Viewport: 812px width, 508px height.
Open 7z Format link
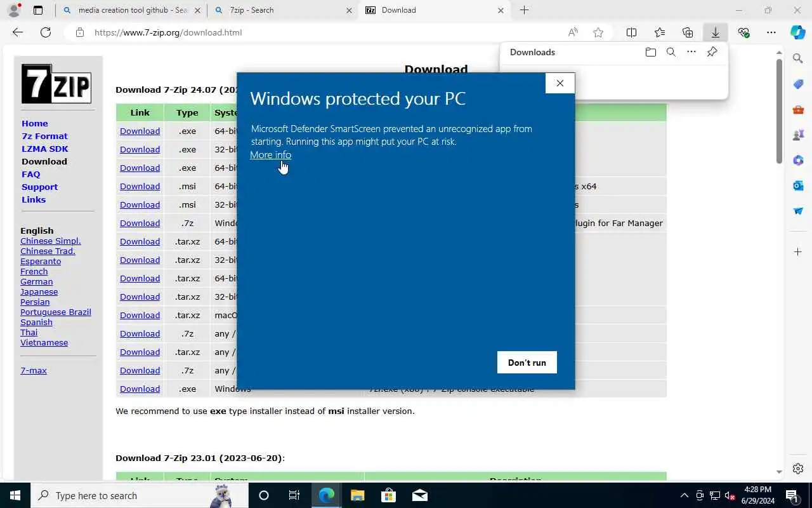click(44, 136)
